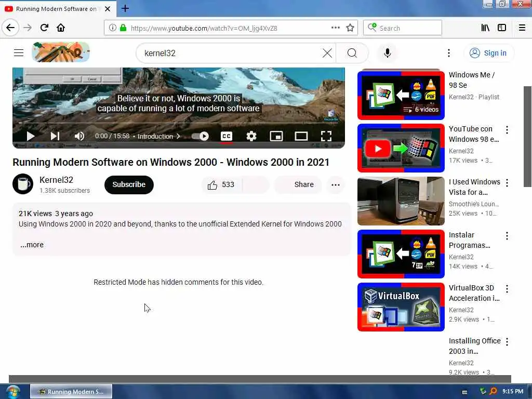Image resolution: width=532 pixels, height=399 pixels.
Task: Bookmark this page with the star icon
Action: [x=350, y=28]
